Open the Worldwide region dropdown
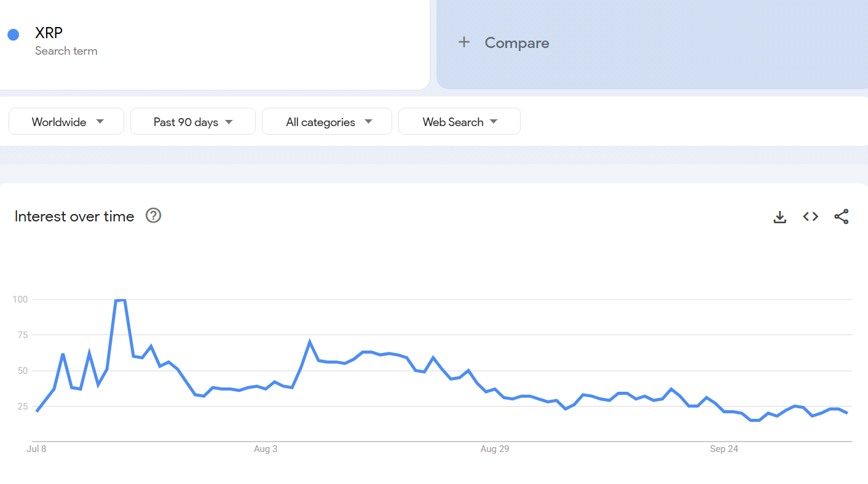Screen dimensions: 868x484 pos(66,121)
